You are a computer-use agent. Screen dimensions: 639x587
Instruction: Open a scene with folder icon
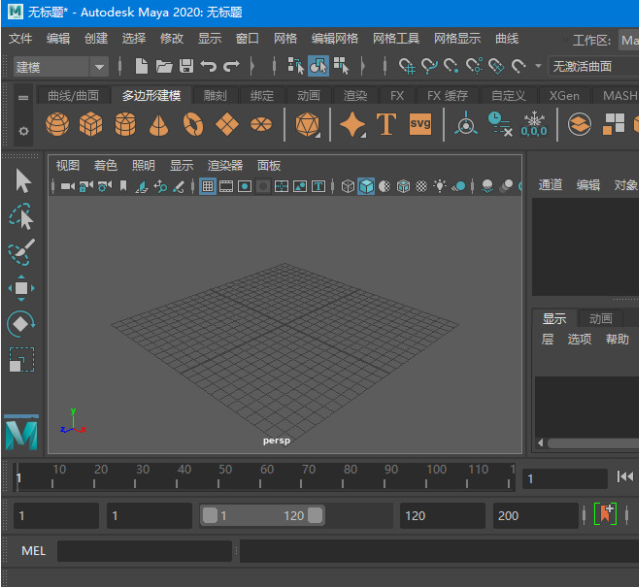click(x=164, y=66)
